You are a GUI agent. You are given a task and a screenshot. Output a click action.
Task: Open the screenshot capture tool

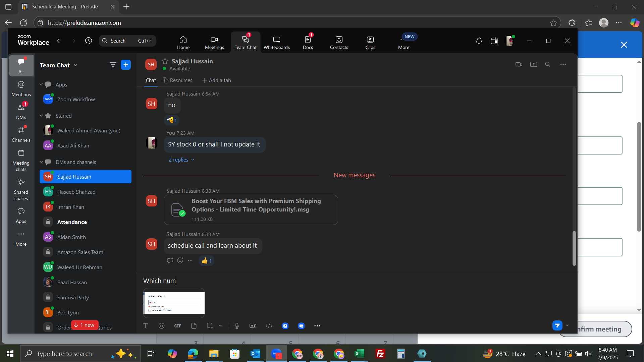(x=210, y=326)
